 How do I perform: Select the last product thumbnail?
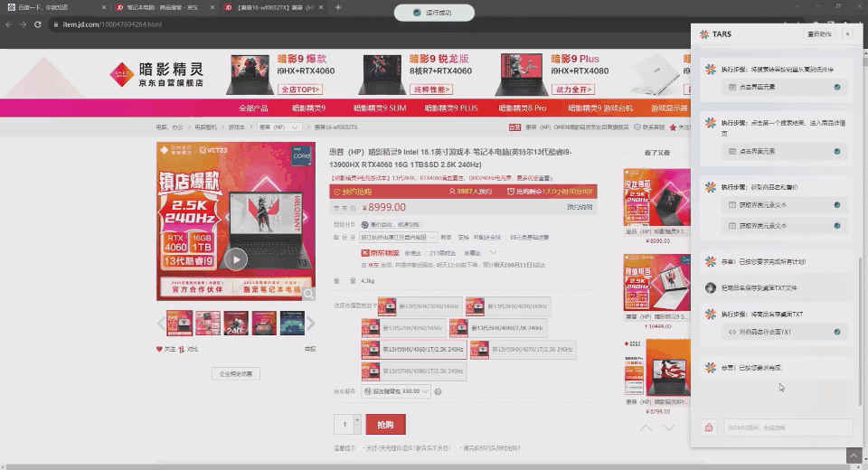[x=292, y=323]
